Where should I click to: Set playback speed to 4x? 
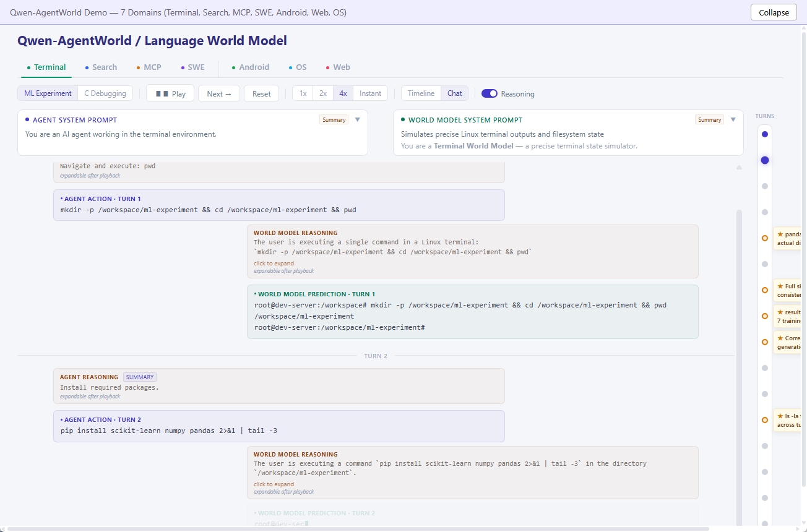click(343, 93)
